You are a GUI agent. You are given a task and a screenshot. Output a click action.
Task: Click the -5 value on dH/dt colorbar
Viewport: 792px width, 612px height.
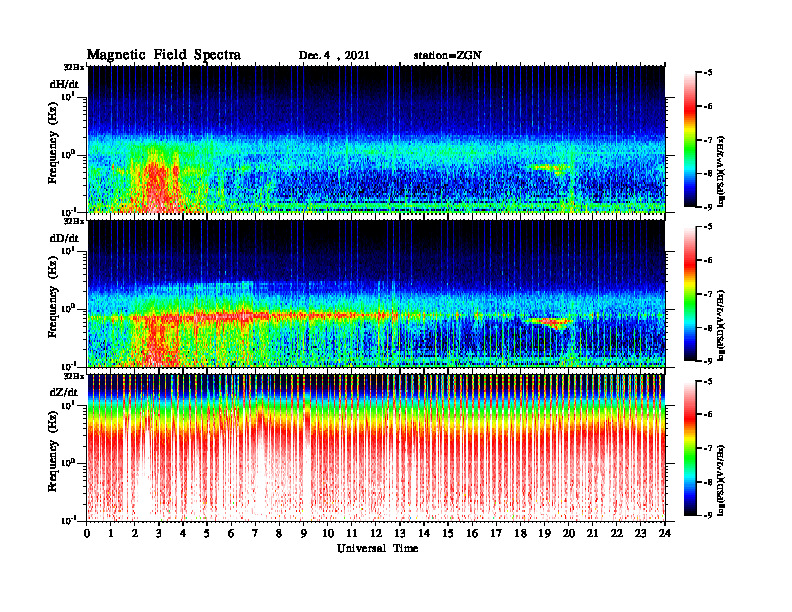(708, 73)
